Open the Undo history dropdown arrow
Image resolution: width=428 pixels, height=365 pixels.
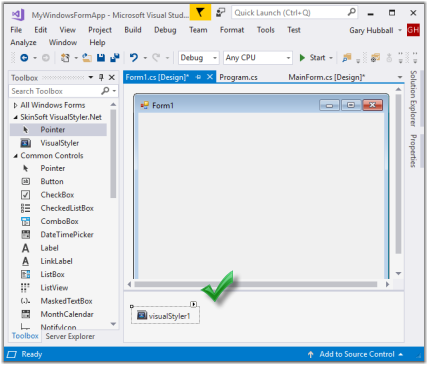[145, 58]
